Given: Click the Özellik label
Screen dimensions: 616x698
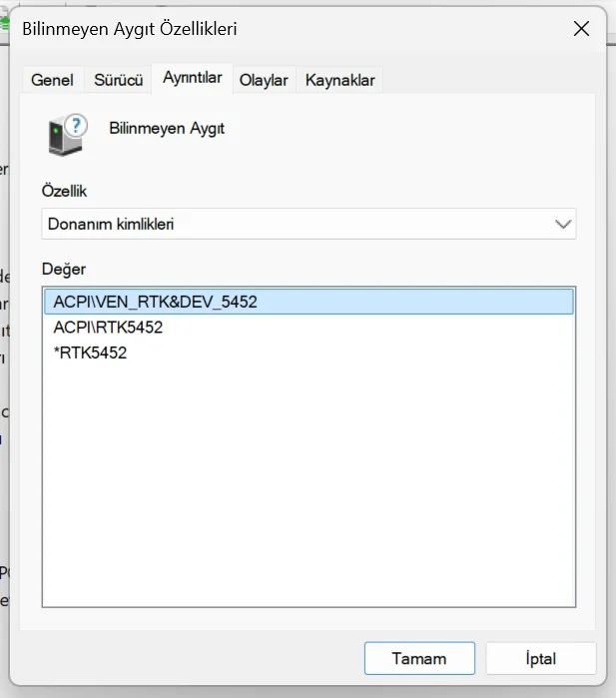Looking at the screenshot, I should click(x=65, y=190).
